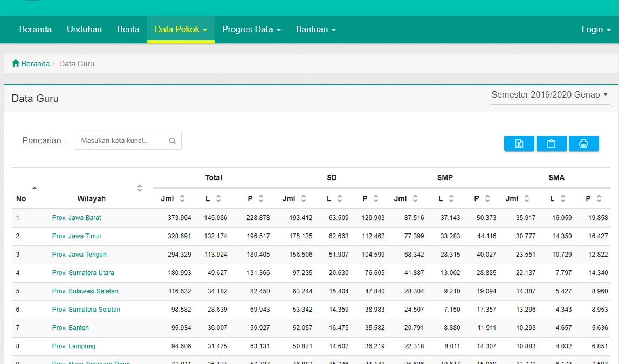Click the search magnifier icon
The height and width of the screenshot is (364, 619).
(x=173, y=141)
